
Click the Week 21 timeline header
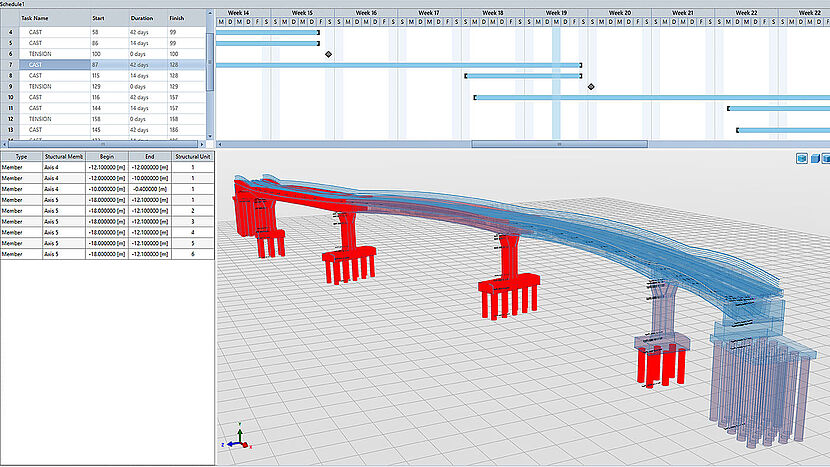tap(683, 13)
